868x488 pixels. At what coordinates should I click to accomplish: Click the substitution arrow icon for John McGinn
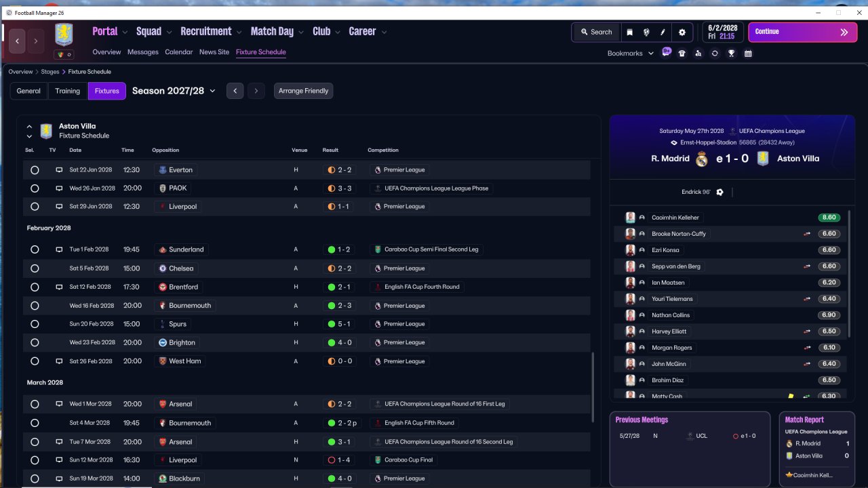tap(807, 364)
